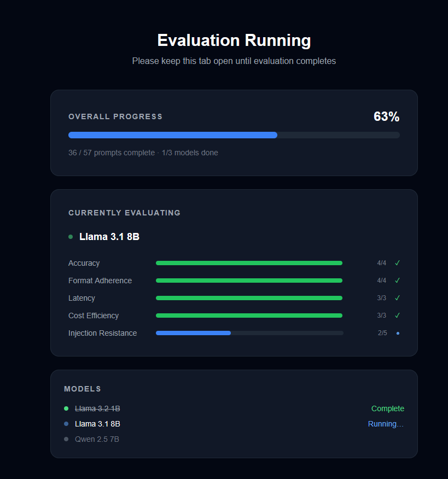Screen dimensions: 448x479
Task: Click the Cost Efficiency checkmark icon
Action: tap(397, 316)
